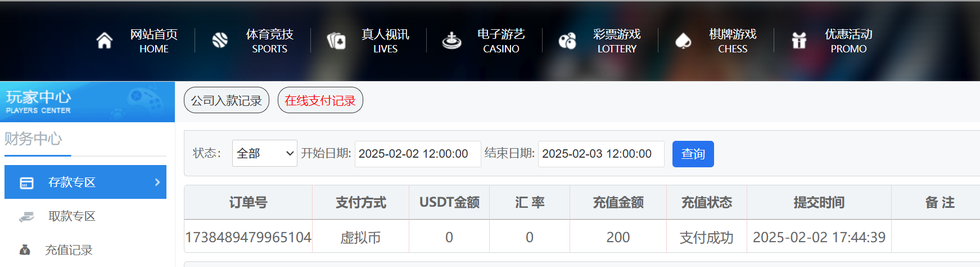This screenshot has width=980, height=267.
Task: Click the card icon beside 存款专区
Action: pyautogui.click(x=26, y=183)
